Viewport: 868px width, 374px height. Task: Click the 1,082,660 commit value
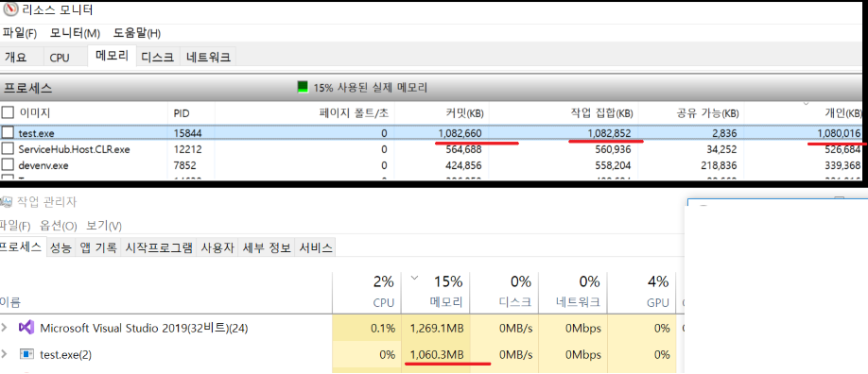pos(460,133)
